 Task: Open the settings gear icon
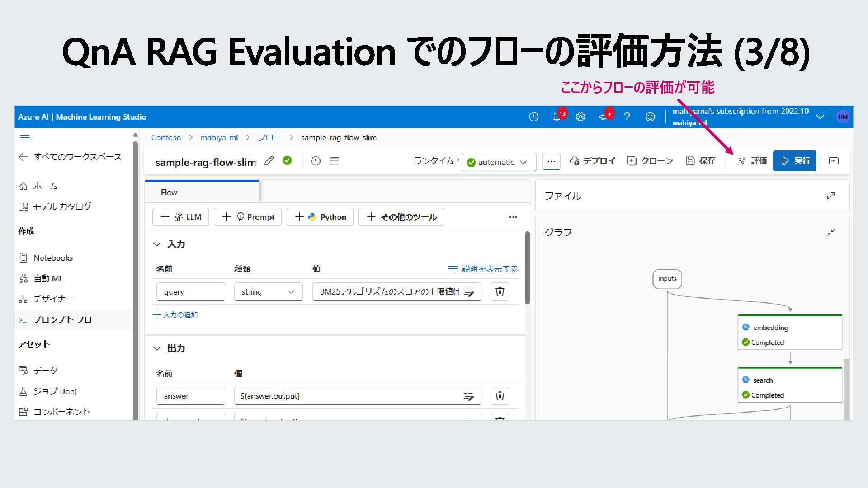(x=580, y=117)
